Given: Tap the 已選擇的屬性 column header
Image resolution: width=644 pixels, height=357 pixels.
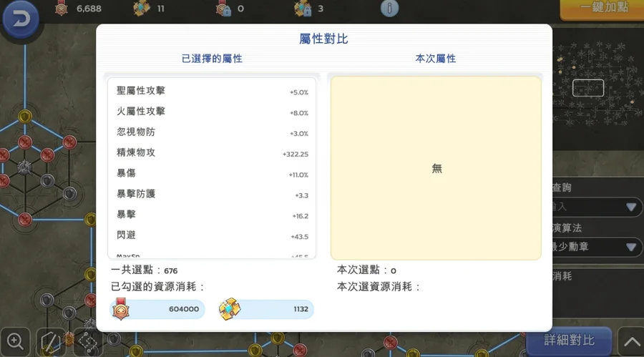Looking at the screenshot, I should point(212,59).
